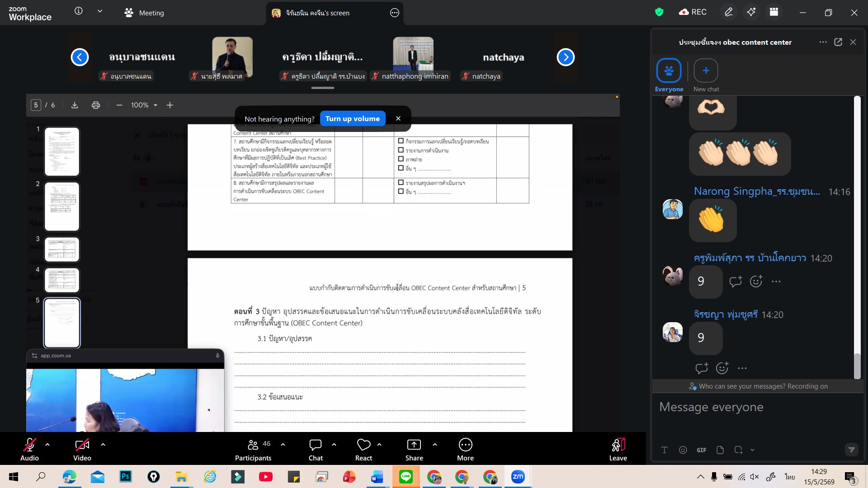Expand the Chat options arrow
The width and height of the screenshot is (868, 488).
tap(334, 445)
